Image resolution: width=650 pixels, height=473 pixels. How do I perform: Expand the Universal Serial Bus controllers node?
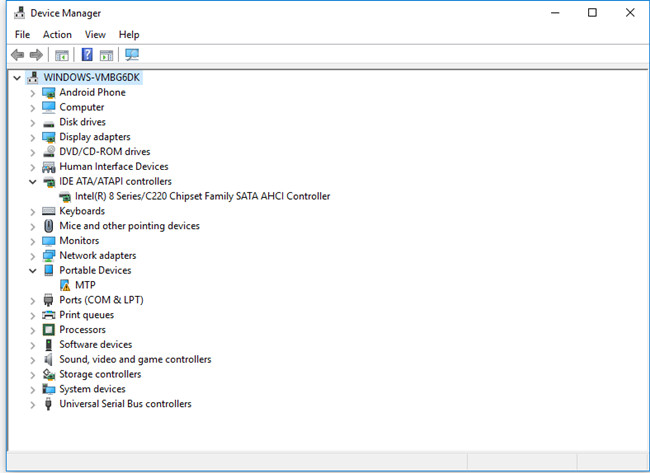click(x=33, y=405)
